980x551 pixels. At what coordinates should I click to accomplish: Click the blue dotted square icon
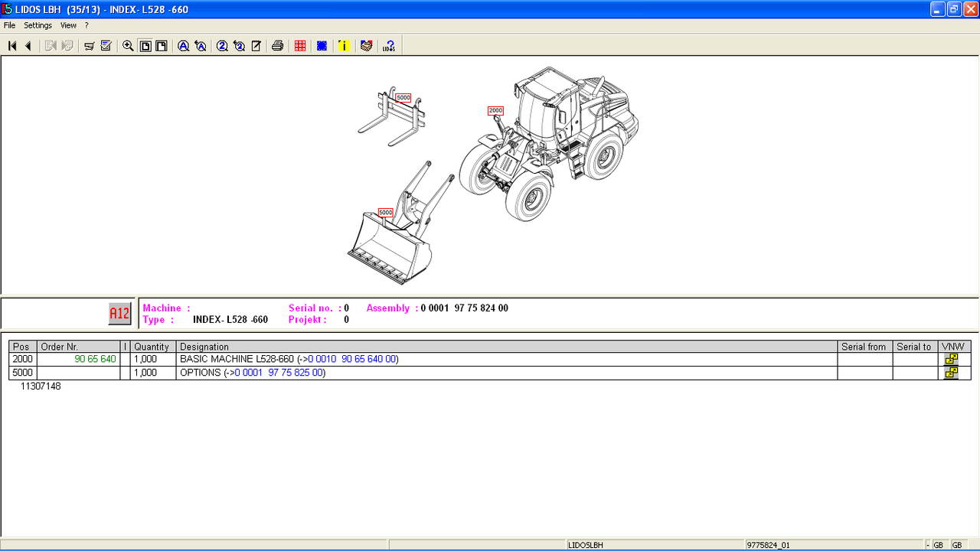322,46
